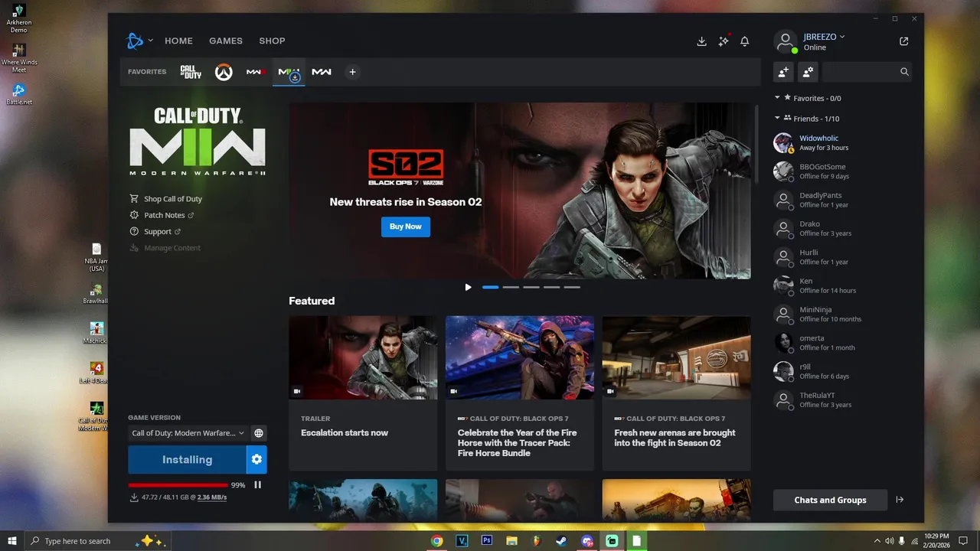Open the Downloads icon in top bar
Image resolution: width=980 pixels, height=551 pixels.
click(701, 41)
